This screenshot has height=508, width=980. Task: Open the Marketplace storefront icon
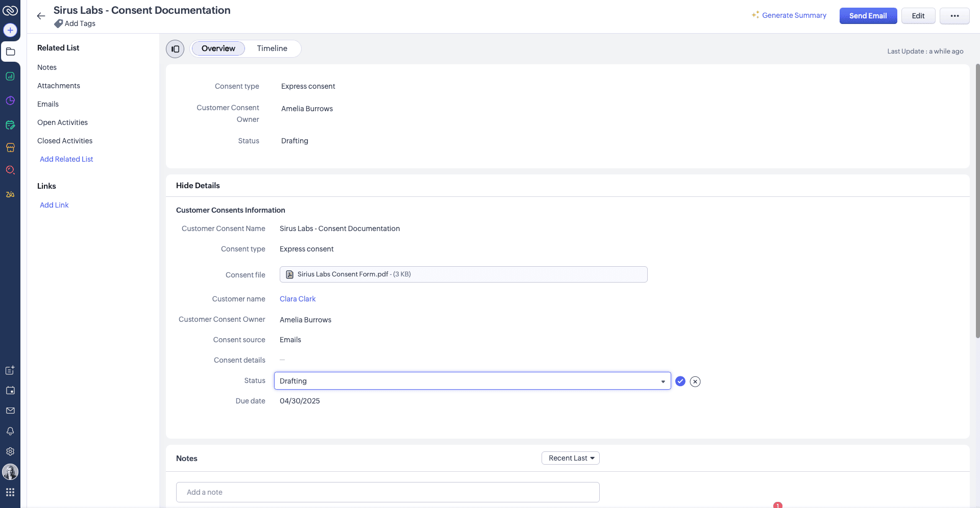tap(10, 147)
